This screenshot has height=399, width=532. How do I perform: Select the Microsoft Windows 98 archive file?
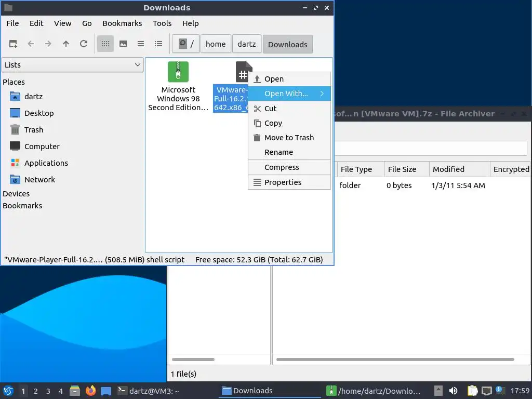click(x=178, y=87)
